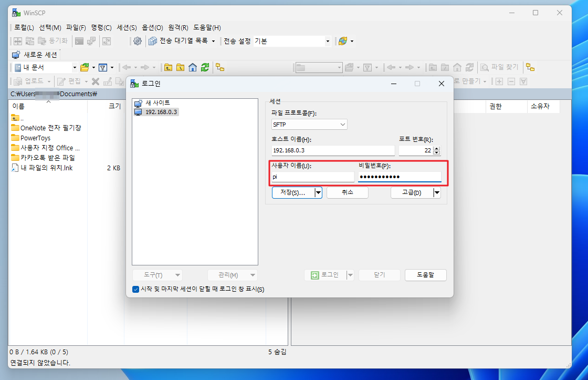Click the 사용자 이름 field containing pi

312,177
